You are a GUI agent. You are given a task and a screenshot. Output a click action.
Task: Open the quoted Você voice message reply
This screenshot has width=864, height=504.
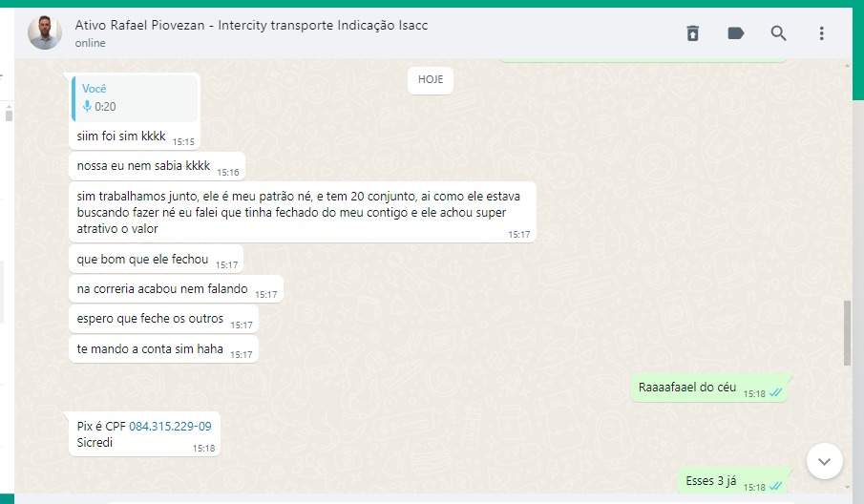(135, 97)
